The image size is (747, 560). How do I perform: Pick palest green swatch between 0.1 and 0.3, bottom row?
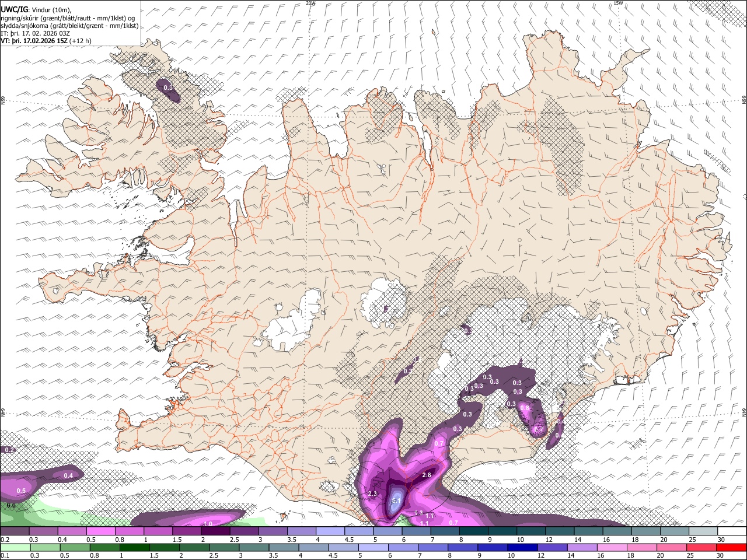tap(15, 547)
